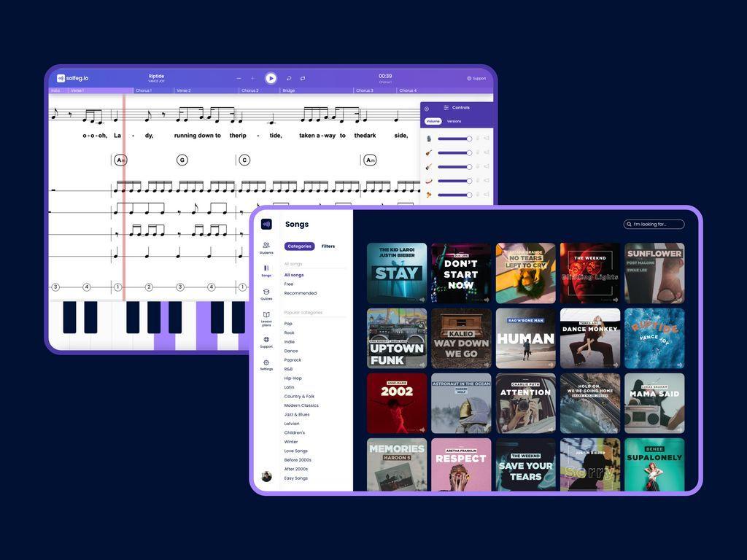
Task: Click the Songs app logo icon
Action: tap(266, 224)
